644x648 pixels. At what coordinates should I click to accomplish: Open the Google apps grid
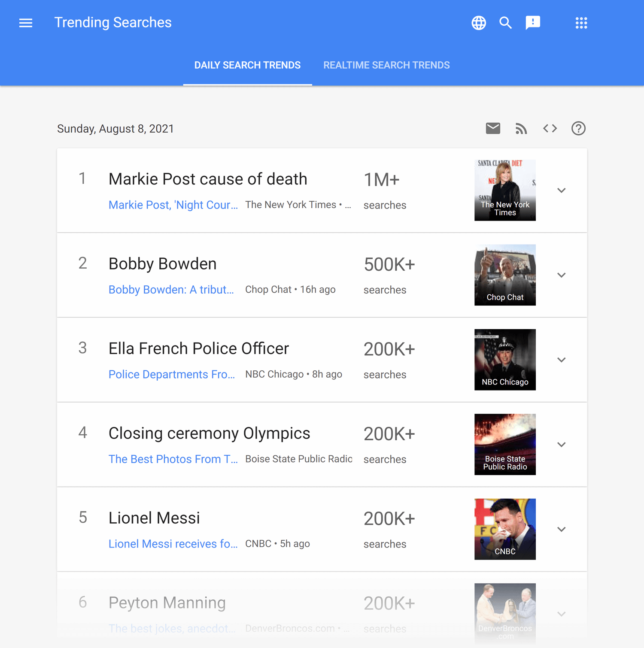(581, 23)
